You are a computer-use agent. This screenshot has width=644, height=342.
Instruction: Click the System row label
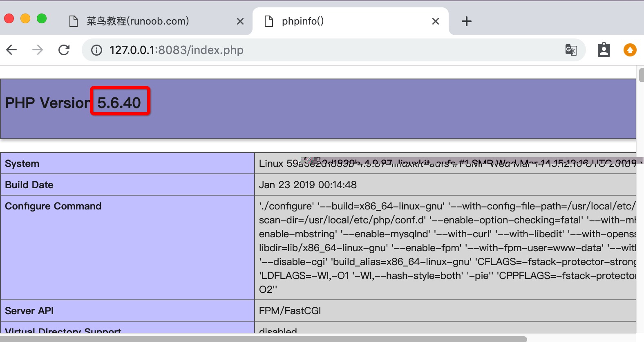[x=22, y=164]
